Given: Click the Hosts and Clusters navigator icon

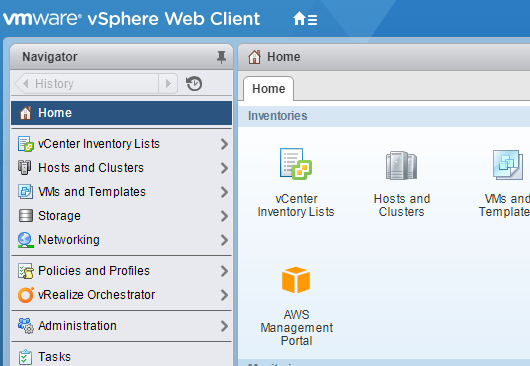Looking at the screenshot, I should [25, 168].
